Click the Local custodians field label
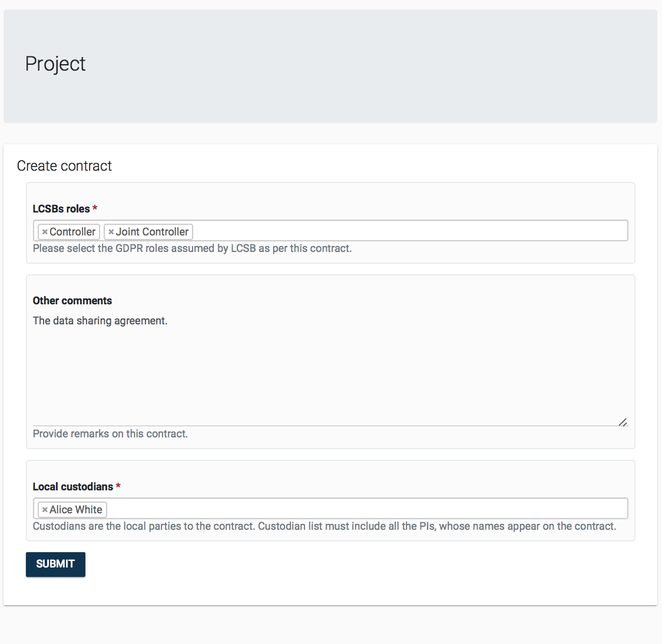Image resolution: width=662 pixels, height=644 pixels. (x=73, y=487)
